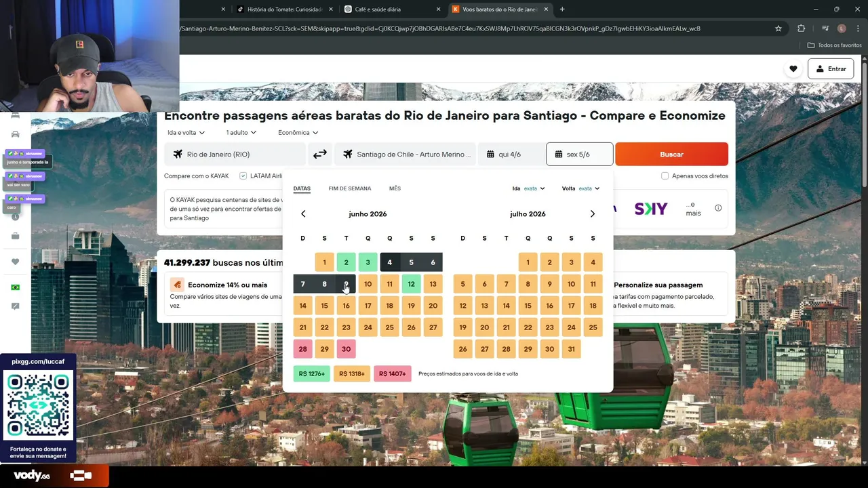868x488 pixels.
Task: Click the info icon beside '...e mais'
Action: 718,208
